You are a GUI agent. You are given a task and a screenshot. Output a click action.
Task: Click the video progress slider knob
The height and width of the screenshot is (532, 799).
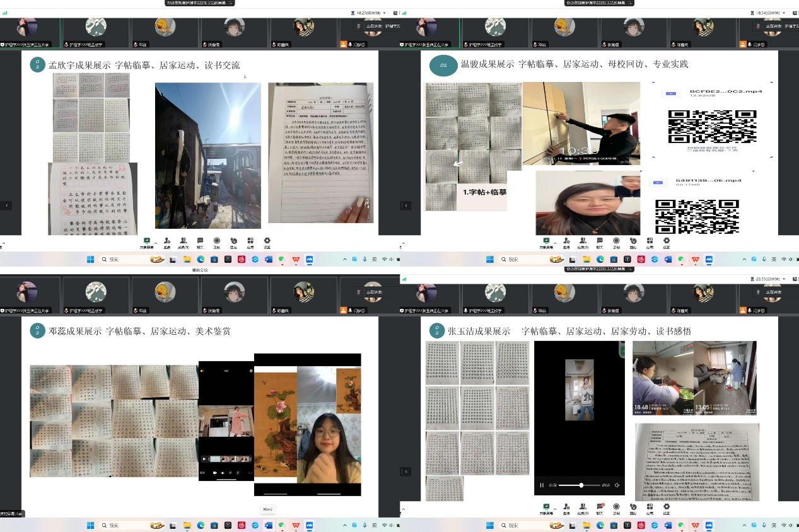581,485
